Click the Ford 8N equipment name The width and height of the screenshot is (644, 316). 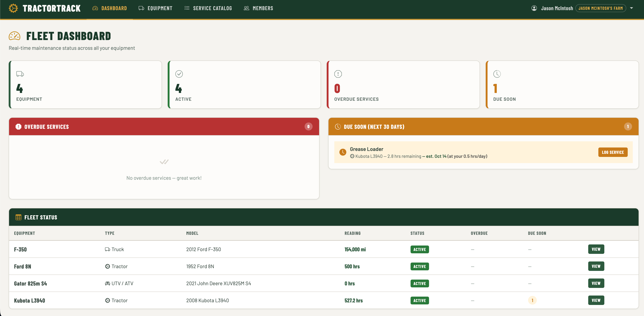tap(22, 267)
